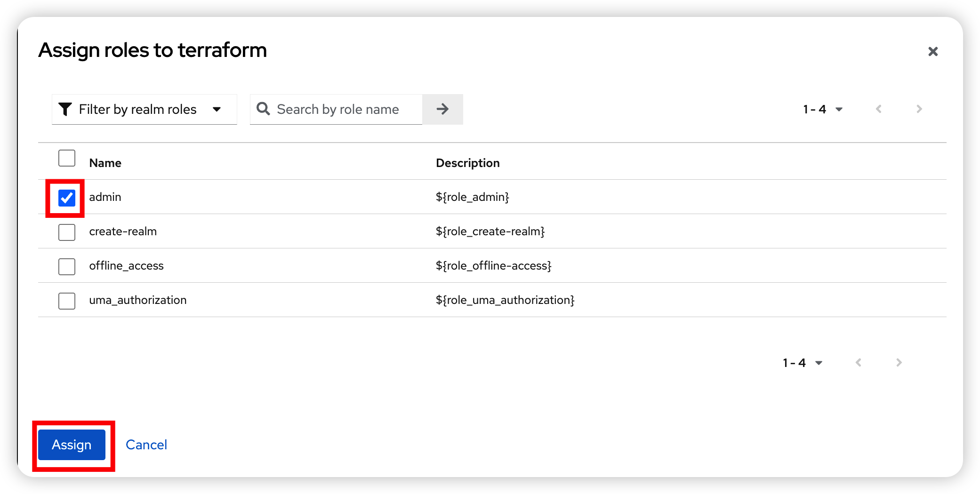Image resolution: width=980 pixels, height=494 pixels.
Task: Click previous page arrow in bottom pagination
Action: (858, 363)
